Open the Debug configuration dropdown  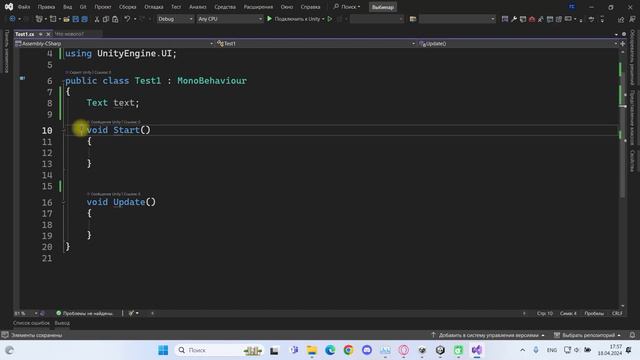(175, 19)
